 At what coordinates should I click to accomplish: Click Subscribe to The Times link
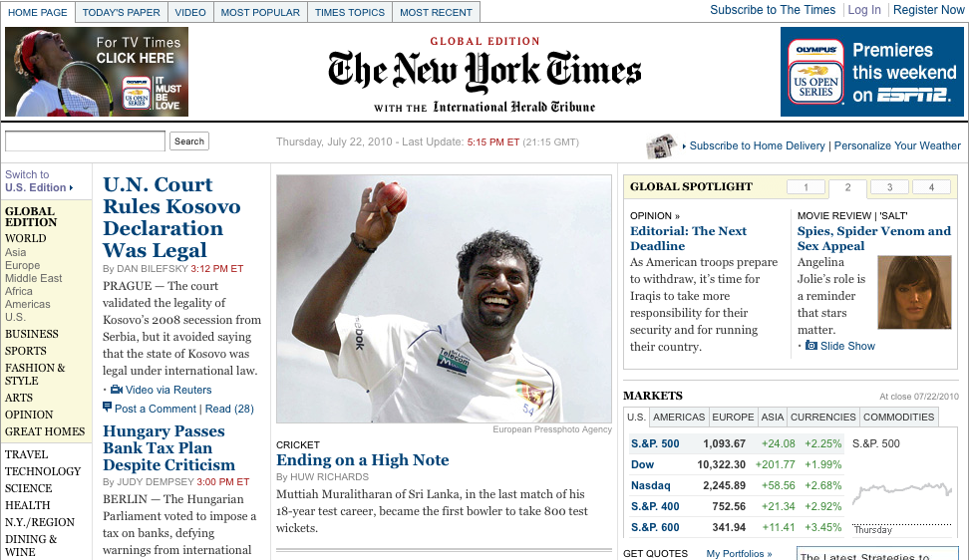click(773, 10)
